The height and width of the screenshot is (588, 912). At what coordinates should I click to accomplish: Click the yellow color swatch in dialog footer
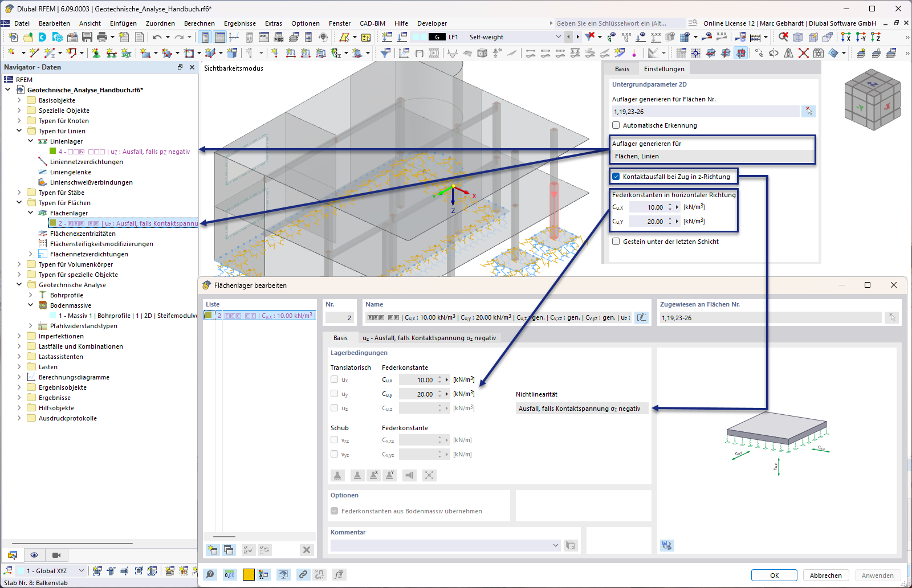(x=249, y=574)
